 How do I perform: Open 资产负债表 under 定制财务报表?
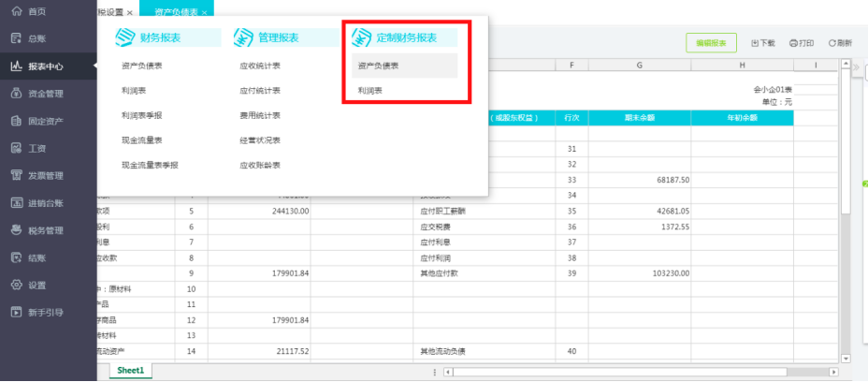tap(405, 66)
